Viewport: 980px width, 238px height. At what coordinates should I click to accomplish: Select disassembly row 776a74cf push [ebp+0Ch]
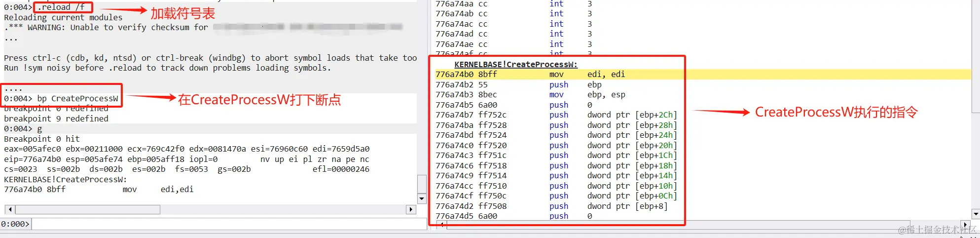(556, 196)
